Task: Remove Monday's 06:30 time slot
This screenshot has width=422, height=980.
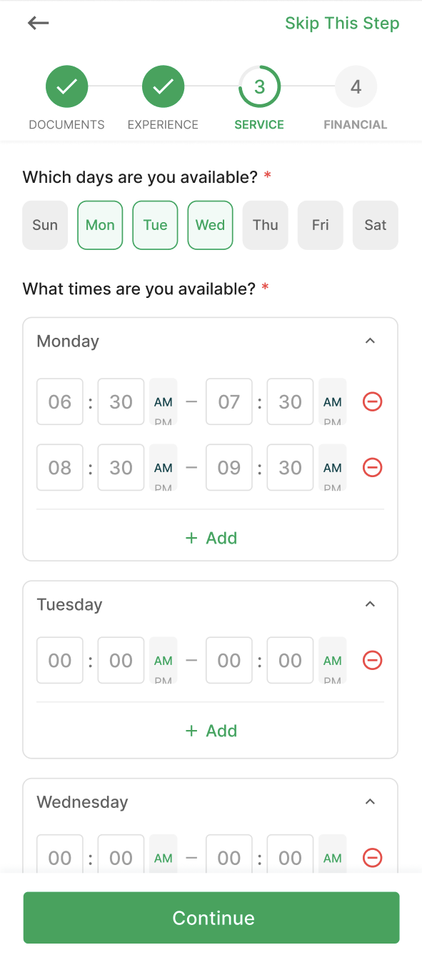Action: pyautogui.click(x=372, y=401)
